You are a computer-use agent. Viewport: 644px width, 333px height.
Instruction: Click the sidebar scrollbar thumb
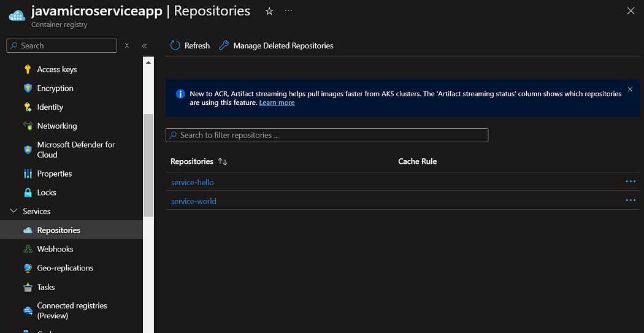(x=148, y=165)
